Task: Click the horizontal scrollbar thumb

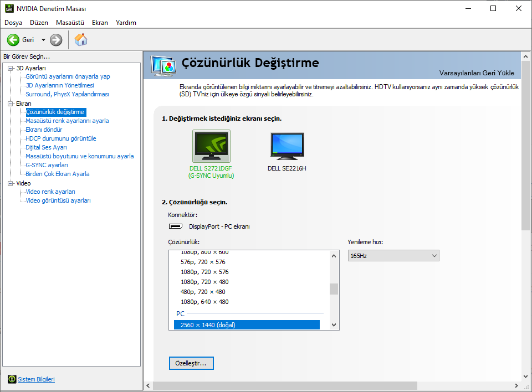Action: (285, 385)
